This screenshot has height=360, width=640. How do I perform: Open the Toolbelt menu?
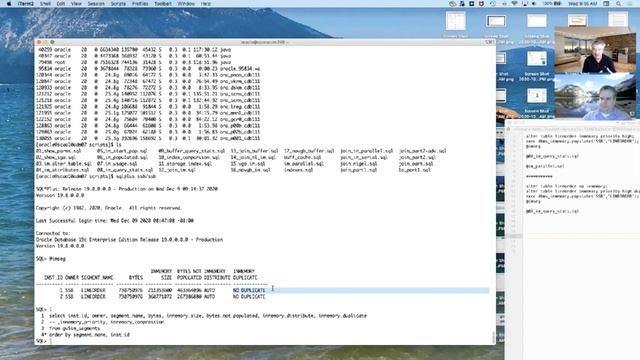[163, 4]
